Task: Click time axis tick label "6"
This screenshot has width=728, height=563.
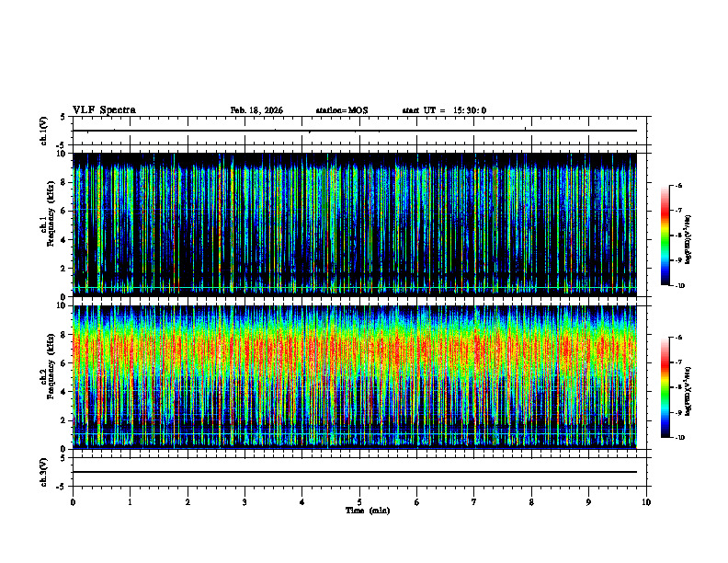Action: pos(417,502)
